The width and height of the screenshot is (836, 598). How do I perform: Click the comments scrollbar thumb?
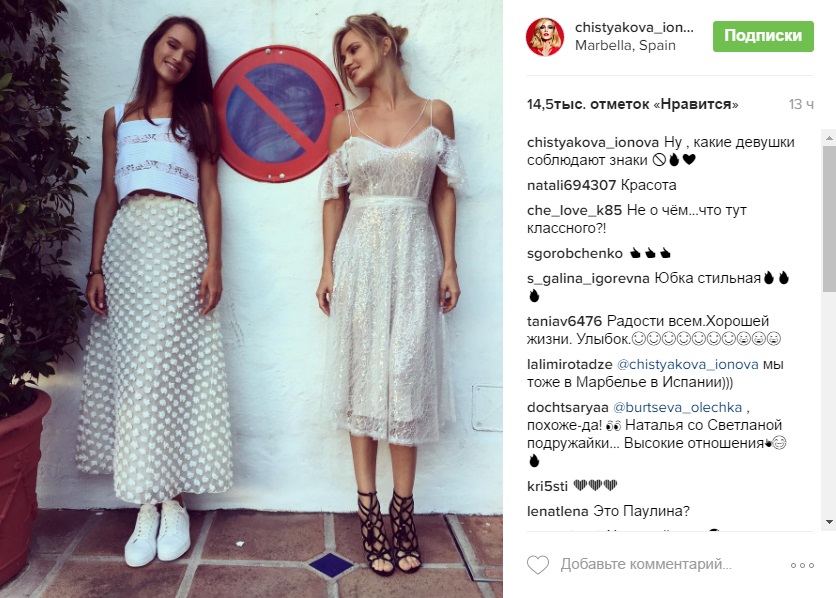click(829, 219)
